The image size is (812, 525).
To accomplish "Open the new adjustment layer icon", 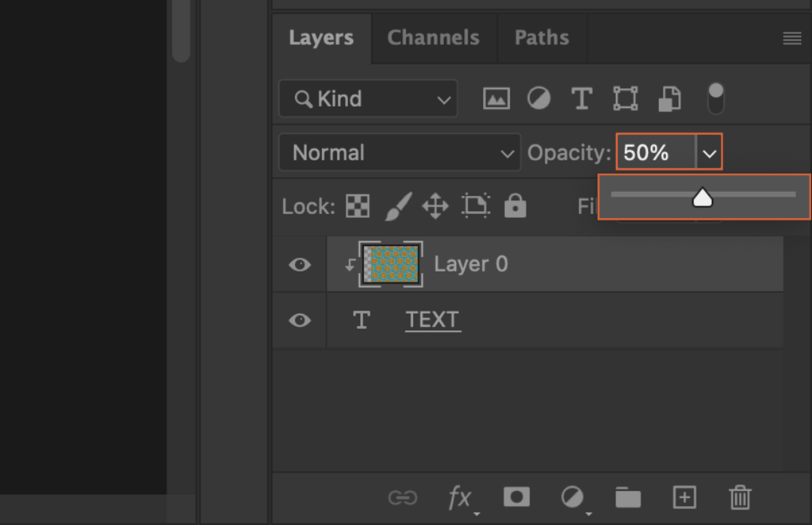I will click(572, 497).
